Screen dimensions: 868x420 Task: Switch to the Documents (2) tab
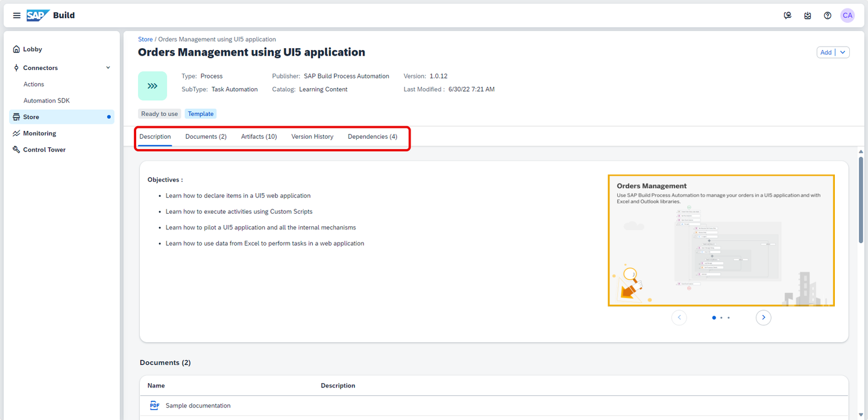(206, 136)
